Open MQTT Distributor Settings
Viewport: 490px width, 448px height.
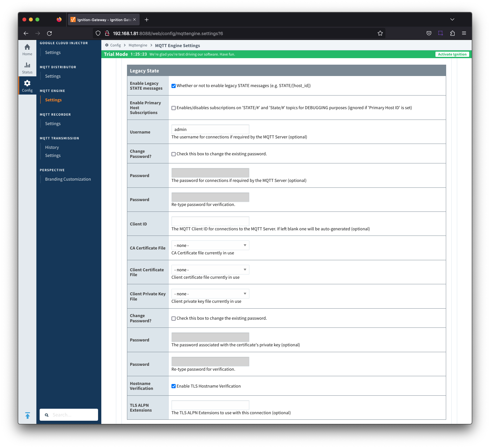coord(53,76)
